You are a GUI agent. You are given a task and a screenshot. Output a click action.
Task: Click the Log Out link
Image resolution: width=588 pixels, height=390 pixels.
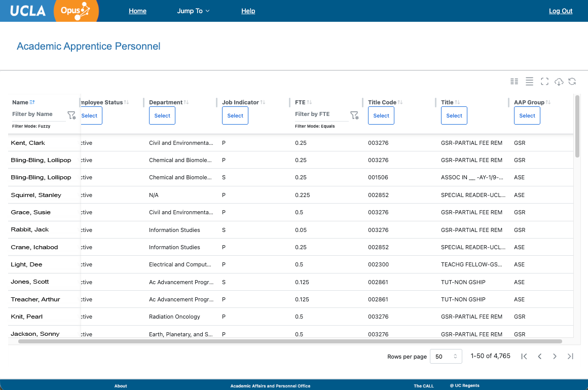[x=561, y=11]
